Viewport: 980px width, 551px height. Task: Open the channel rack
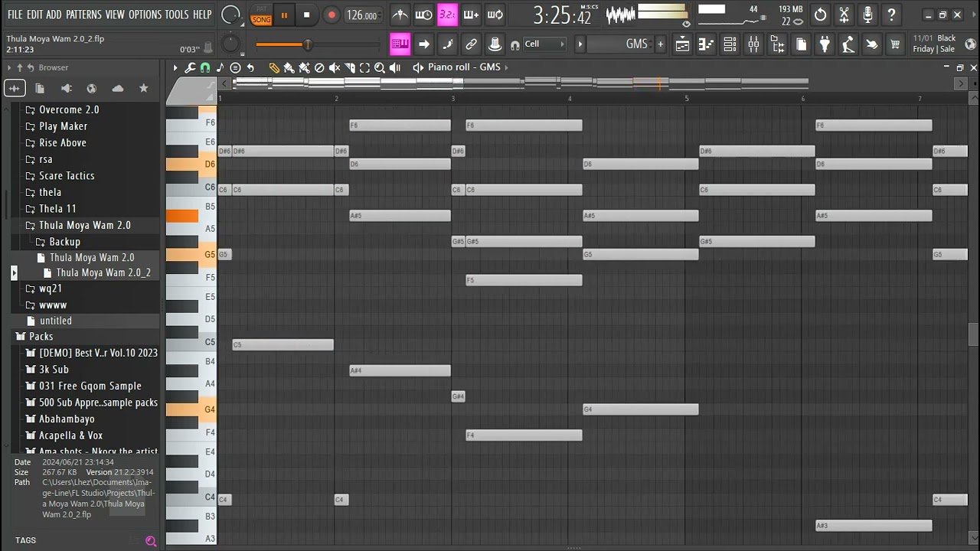(730, 44)
